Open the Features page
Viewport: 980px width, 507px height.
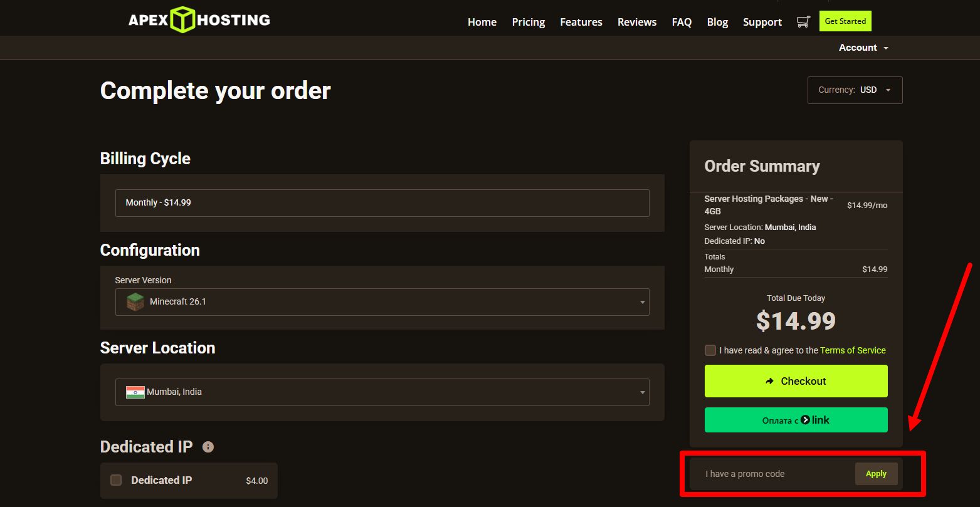pos(581,22)
